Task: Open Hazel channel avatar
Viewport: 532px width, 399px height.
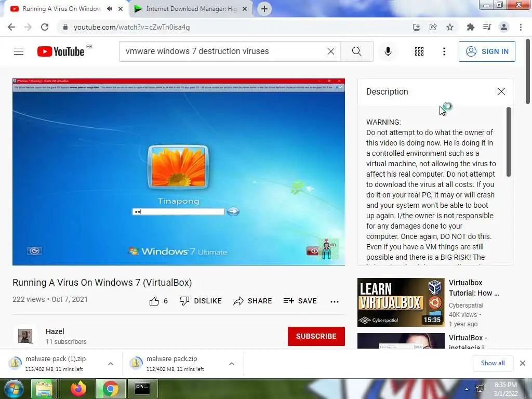Action: pyautogui.click(x=25, y=336)
